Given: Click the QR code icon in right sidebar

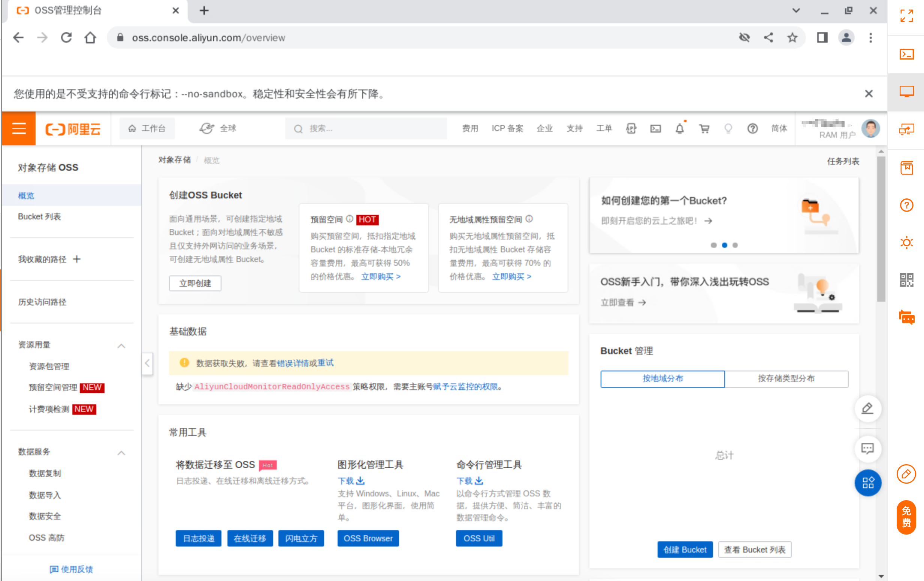Looking at the screenshot, I should [906, 280].
